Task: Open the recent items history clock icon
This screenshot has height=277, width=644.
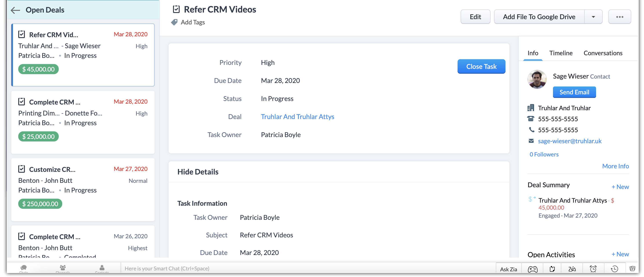Action: click(614, 269)
